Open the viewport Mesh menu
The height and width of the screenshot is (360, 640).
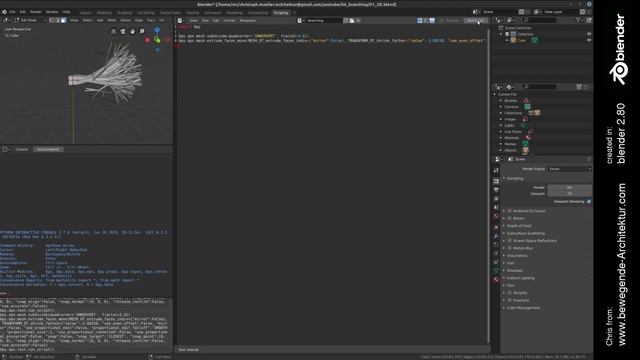point(111,20)
